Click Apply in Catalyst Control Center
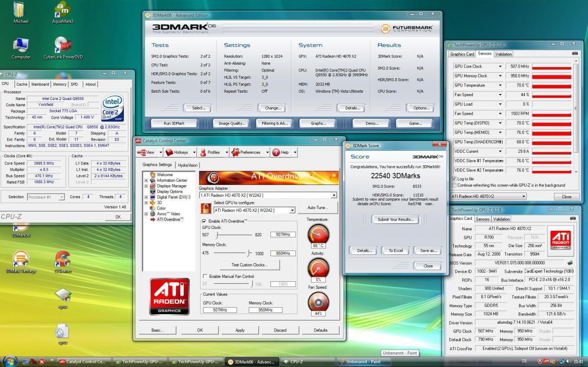Viewport: 588px width, 367px height. 240,330
